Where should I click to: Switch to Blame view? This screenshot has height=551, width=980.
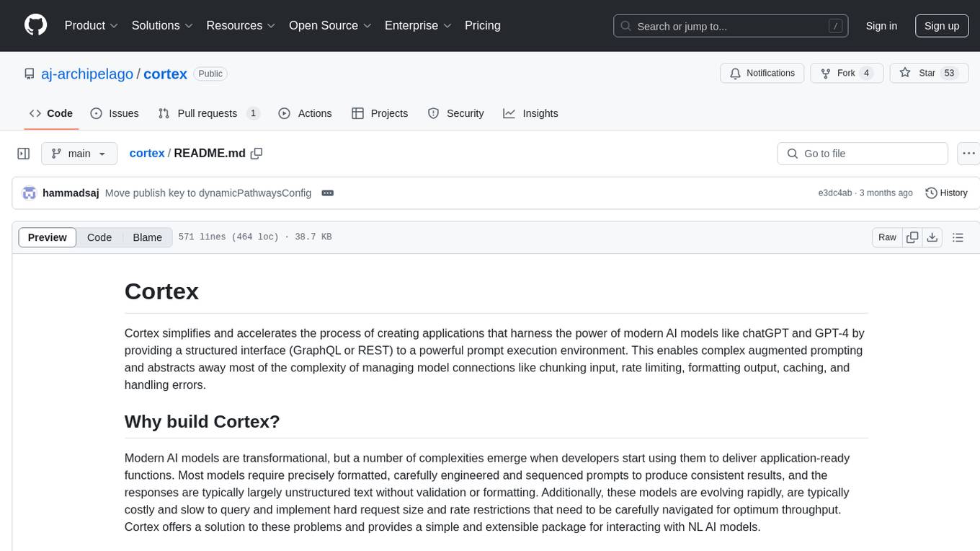(x=148, y=237)
